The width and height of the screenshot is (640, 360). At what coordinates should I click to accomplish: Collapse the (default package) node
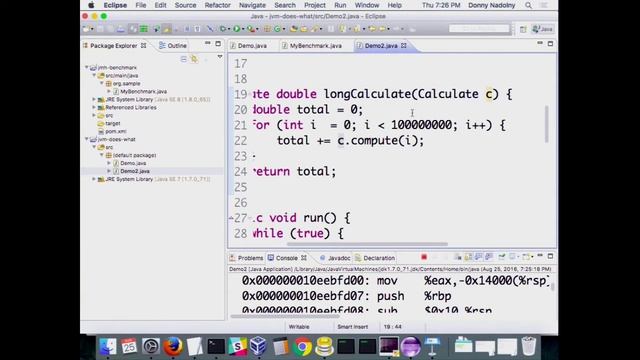pos(102,155)
